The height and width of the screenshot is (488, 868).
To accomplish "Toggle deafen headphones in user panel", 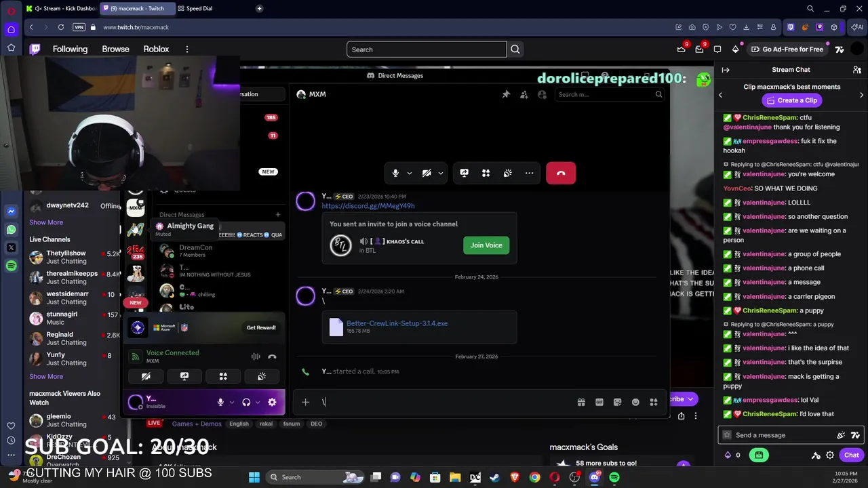I will coord(246,402).
